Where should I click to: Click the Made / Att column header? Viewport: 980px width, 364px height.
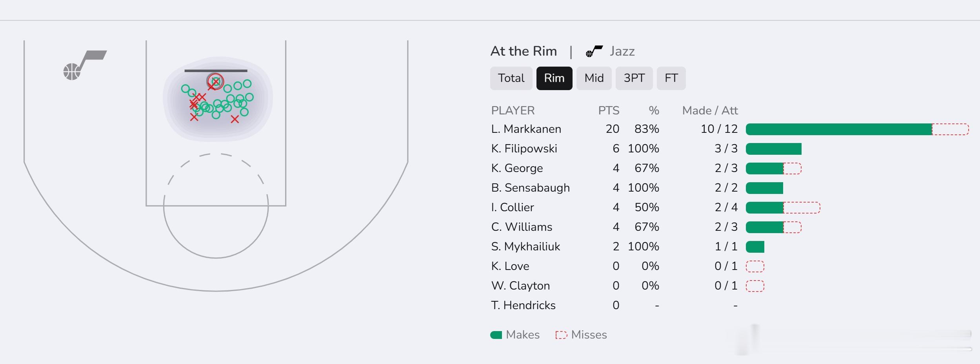(x=710, y=110)
